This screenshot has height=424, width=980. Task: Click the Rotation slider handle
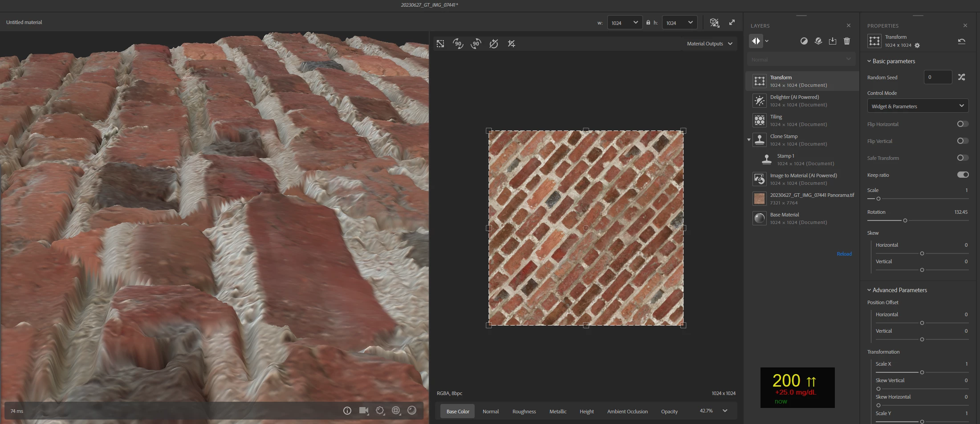(x=905, y=220)
